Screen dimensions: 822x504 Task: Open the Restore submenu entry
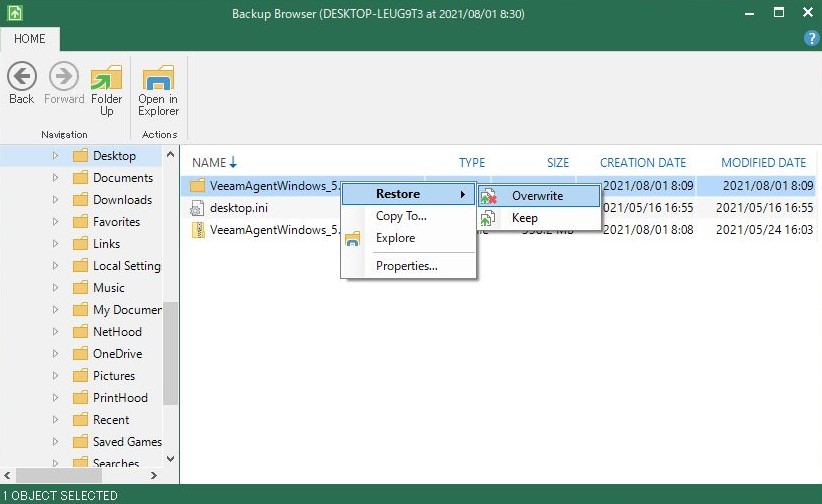tap(408, 194)
